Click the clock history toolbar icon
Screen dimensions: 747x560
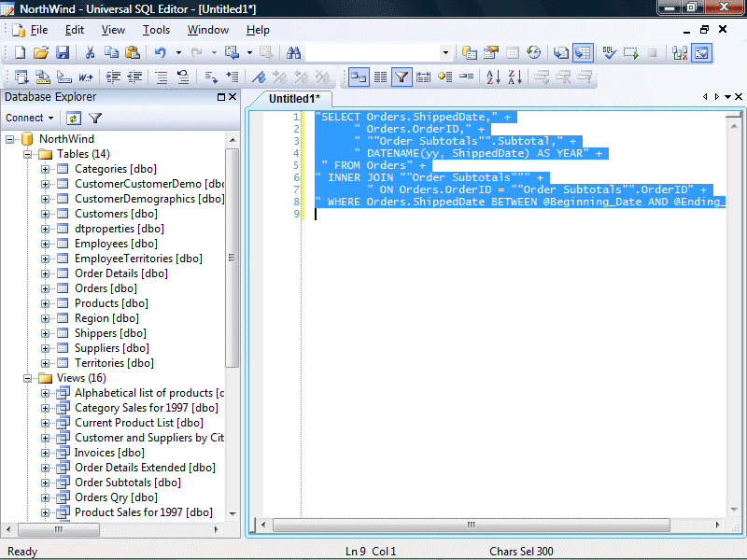[x=534, y=52]
